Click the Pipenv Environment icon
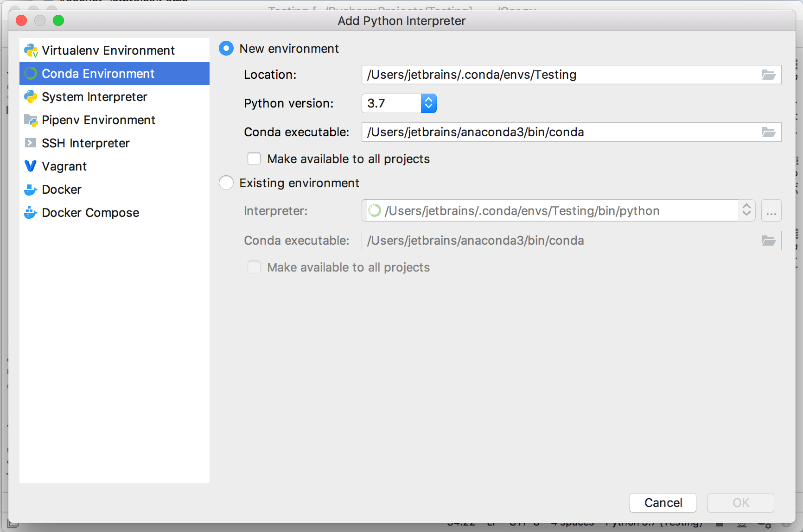Screen dimensions: 803x532 pos(30,120)
